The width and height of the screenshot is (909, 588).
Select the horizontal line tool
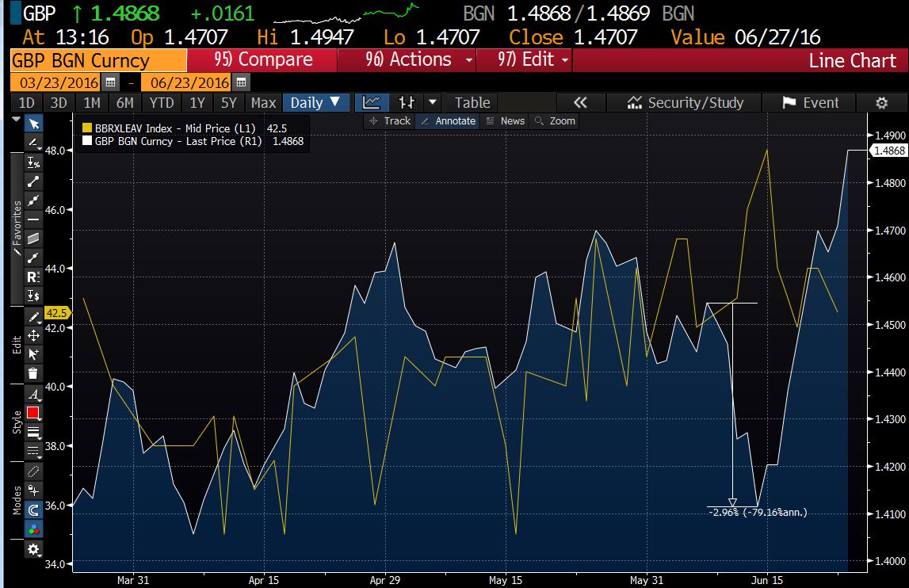click(x=33, y=220)
